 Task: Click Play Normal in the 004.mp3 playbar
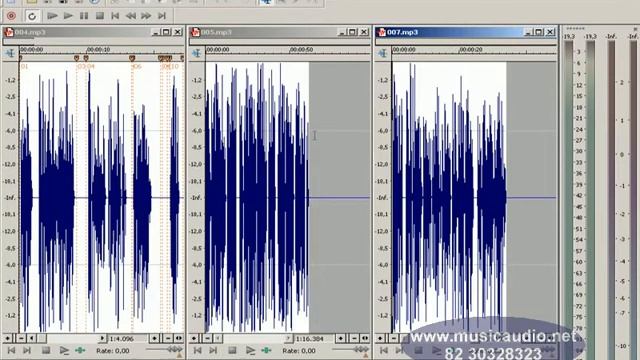point(64,350)
